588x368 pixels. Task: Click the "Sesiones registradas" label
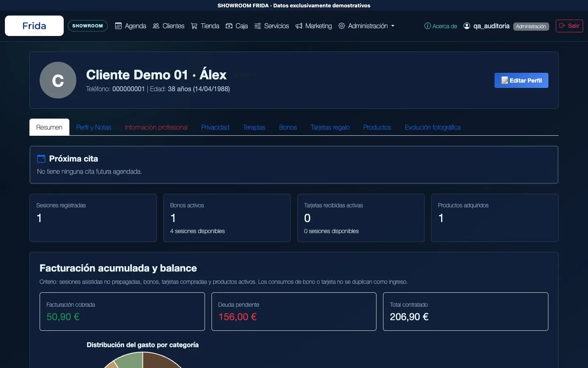(61, 205)
